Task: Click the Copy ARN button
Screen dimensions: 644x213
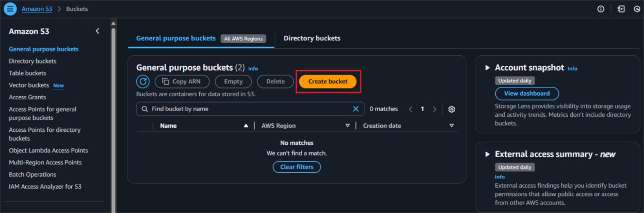Action: pos(182,81)
